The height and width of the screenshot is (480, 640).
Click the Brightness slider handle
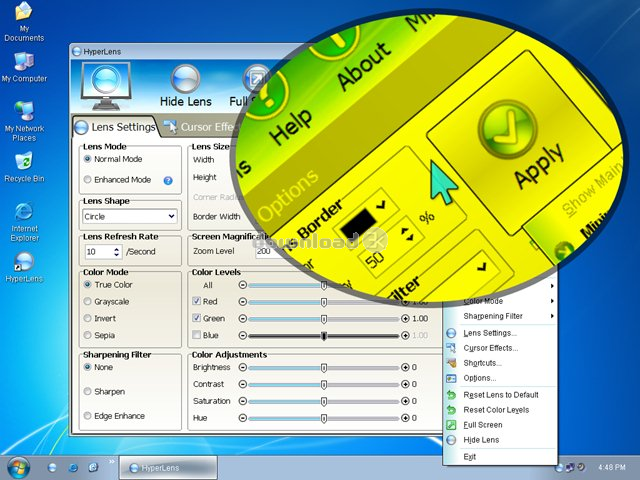pos(324,368)
